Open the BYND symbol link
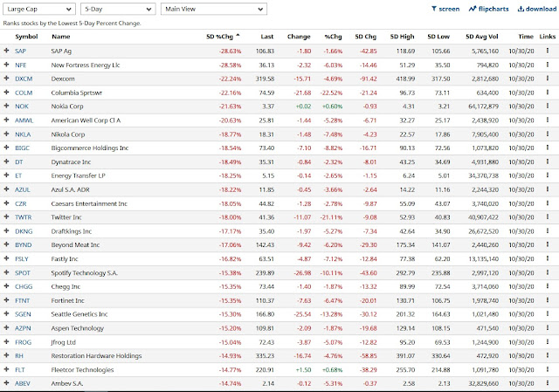This screenshot has width=559, height=392. [24, 244]
